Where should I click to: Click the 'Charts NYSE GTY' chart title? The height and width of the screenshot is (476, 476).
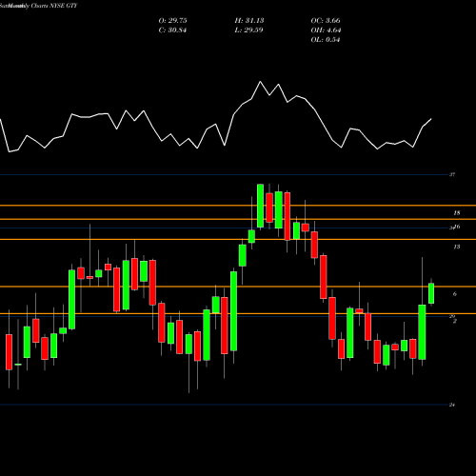tap(54, 6)
